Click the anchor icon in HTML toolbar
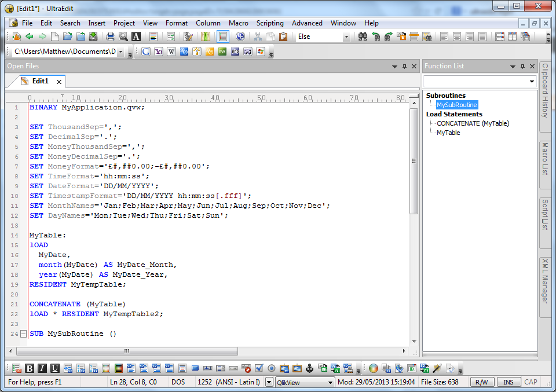 (x=309, y=369)
